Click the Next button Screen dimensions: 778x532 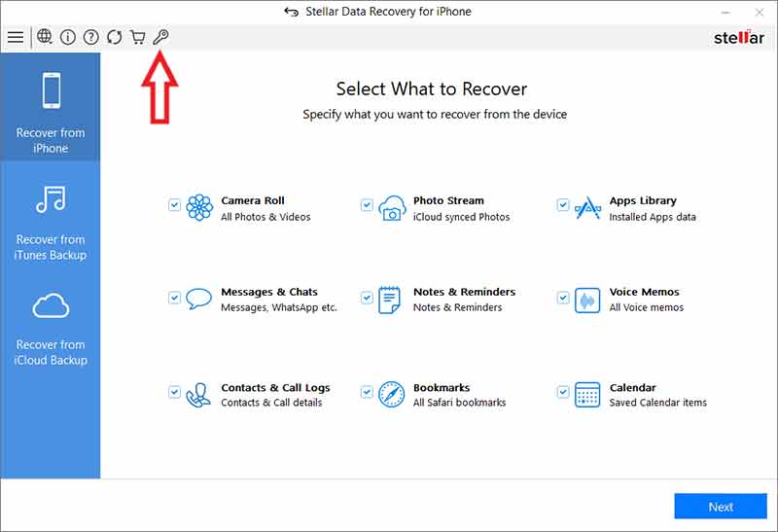pos(721,507)
